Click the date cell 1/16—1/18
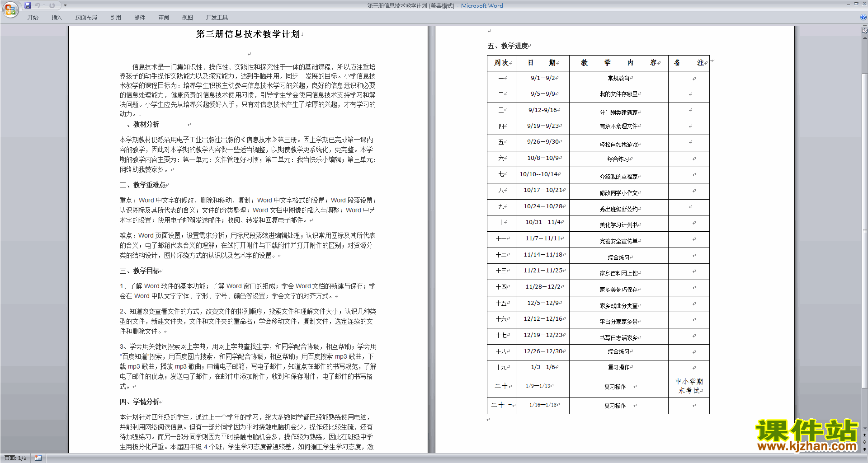 543,405
